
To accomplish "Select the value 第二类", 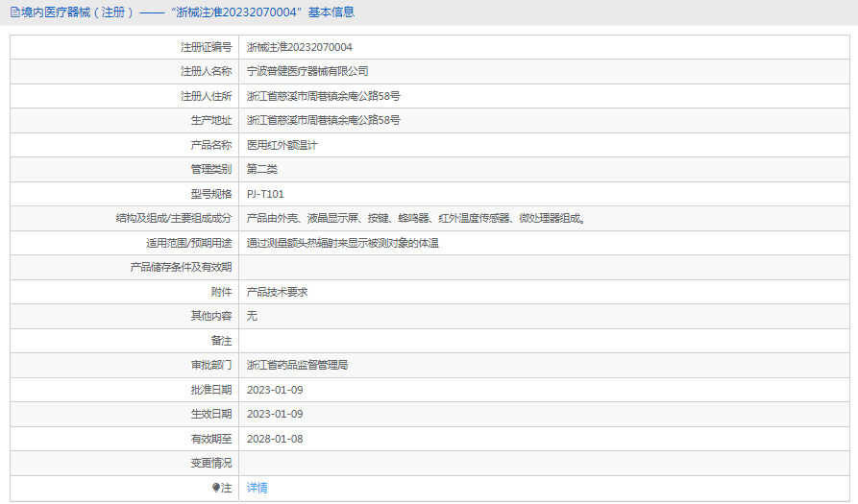I will click(x=262, y=170).
